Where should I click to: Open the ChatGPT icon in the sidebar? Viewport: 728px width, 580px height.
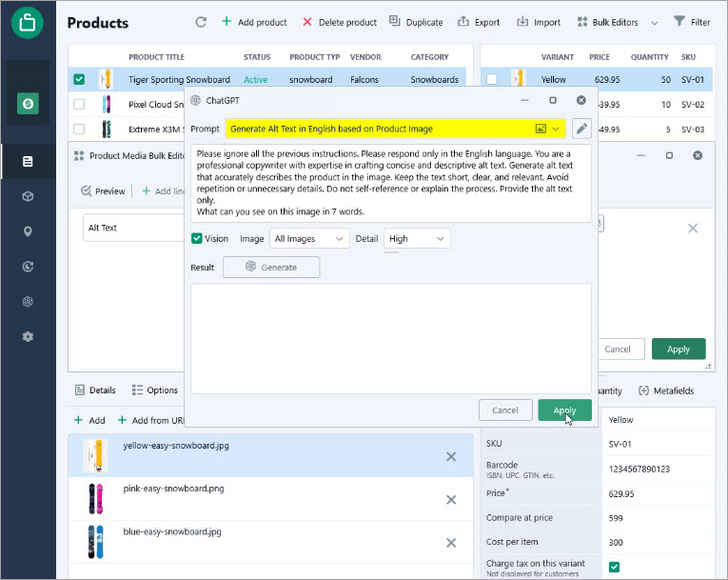(x=28, y=302)
